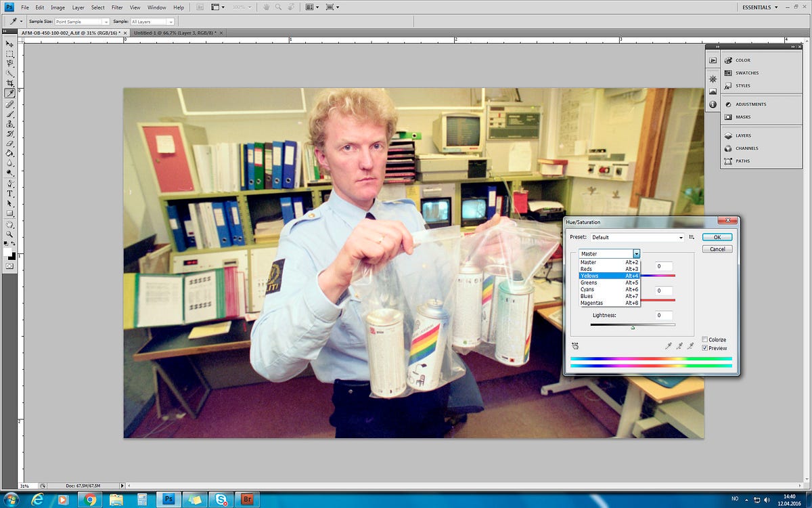Open the status bar document info arrow
812x508 pixels.
point(122,486)
